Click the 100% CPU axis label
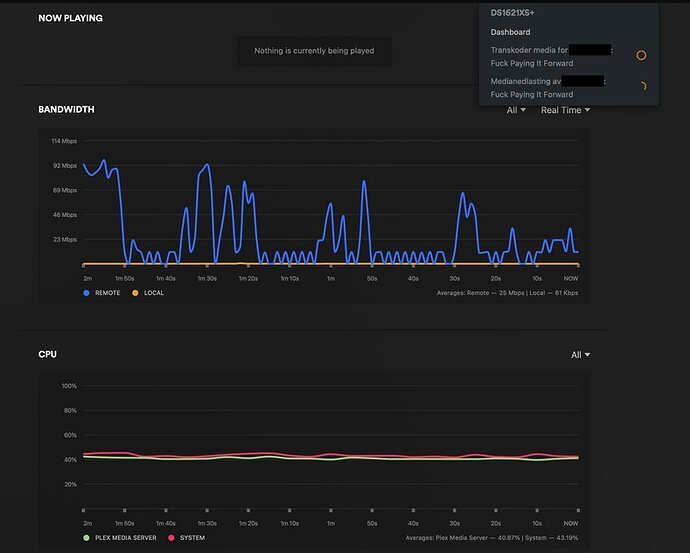This screenshot has width=690, height=553. click(x=69, y=386)
